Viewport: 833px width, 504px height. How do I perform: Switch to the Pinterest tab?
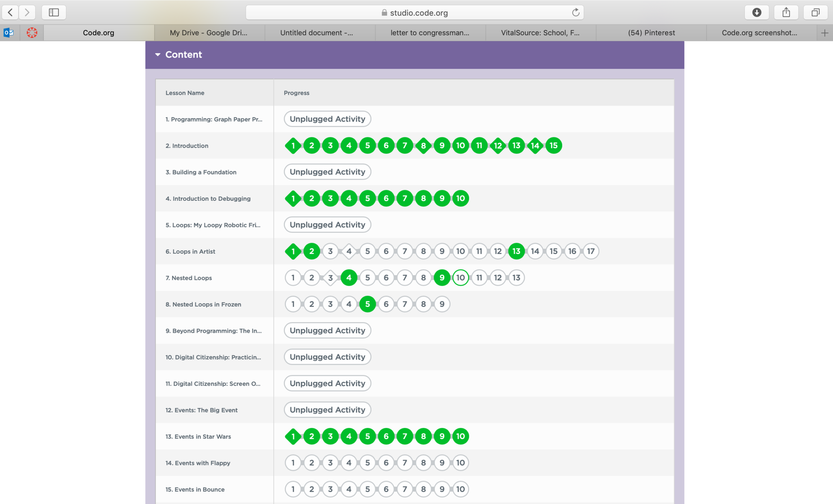point(651,33)
